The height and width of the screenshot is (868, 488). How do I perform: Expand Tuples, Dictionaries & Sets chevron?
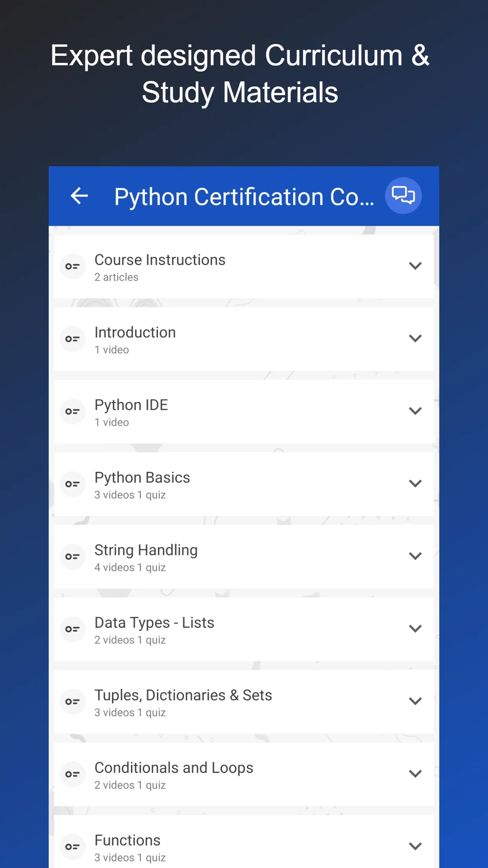pyautogui.click(x=415, y=701)
